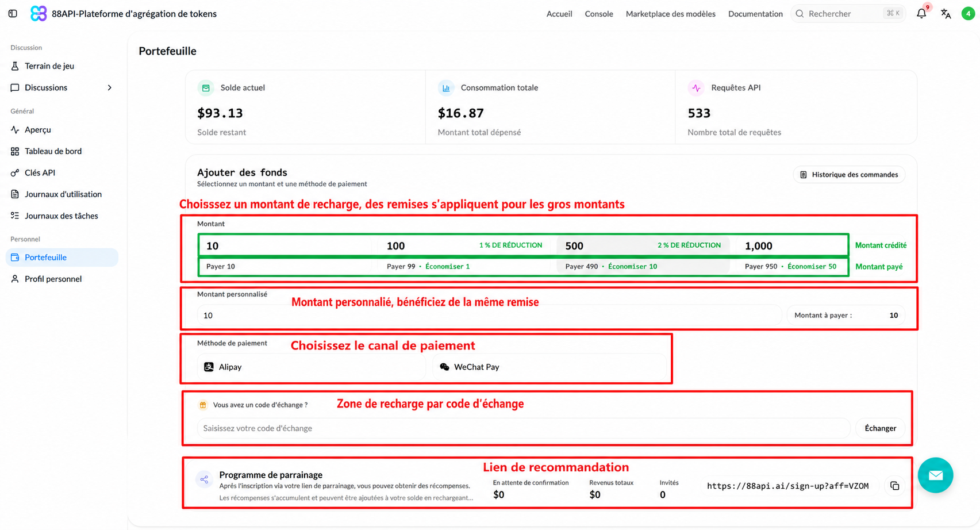
Task: Click the Portefeuille page title
Action: (167, 51)
